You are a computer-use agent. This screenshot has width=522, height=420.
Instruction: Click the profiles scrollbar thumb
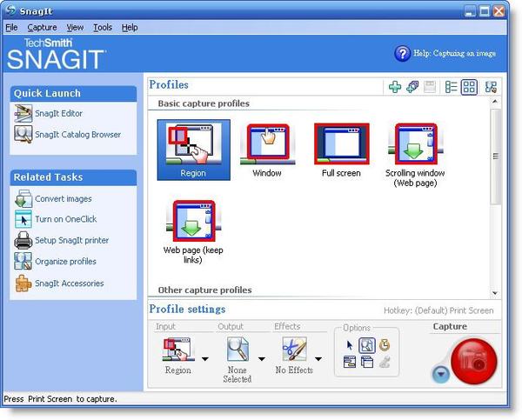click(x=495, y=156)
